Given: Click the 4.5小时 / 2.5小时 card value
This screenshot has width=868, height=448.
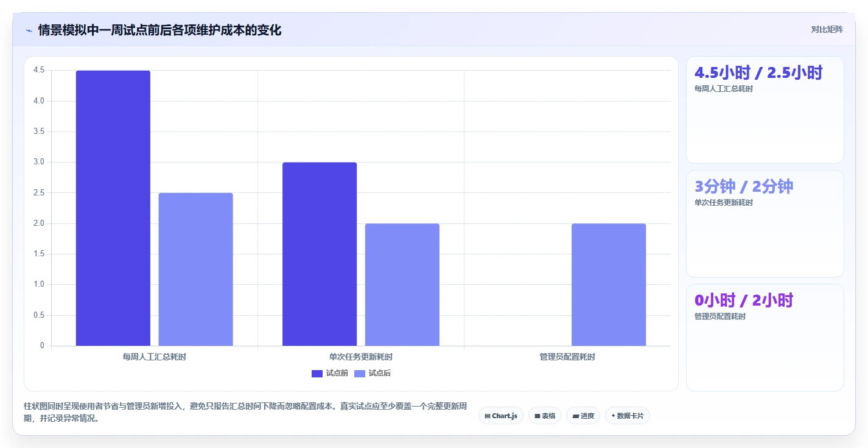Looking at the screenshot, I should (x=758, y=72).
